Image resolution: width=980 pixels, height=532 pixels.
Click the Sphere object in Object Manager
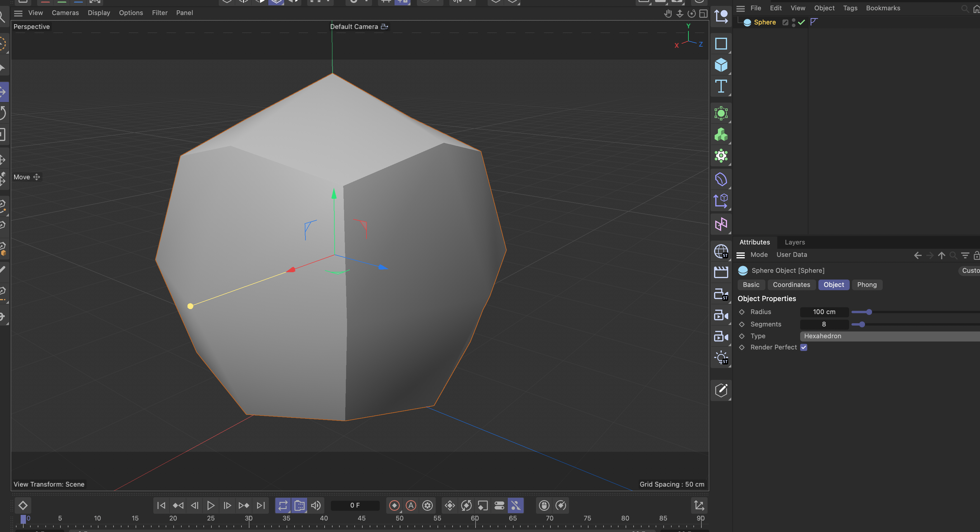764,22
